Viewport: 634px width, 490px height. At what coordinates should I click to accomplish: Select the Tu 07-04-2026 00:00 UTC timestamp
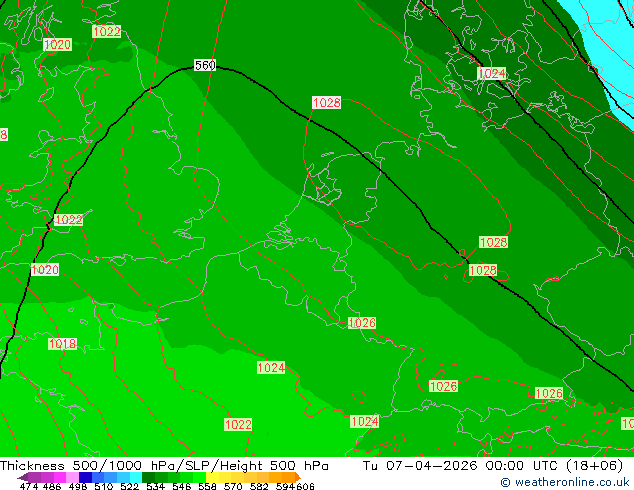coord(492,466)
